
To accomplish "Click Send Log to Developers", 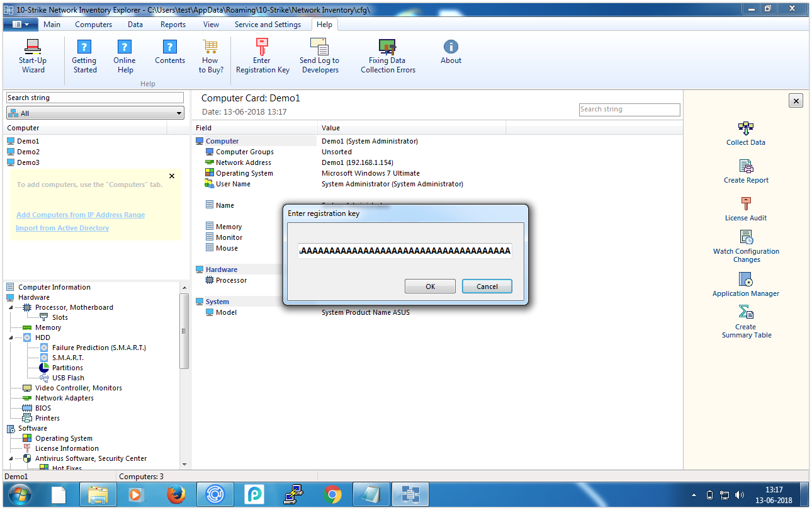I will click(x=319, y=56).
